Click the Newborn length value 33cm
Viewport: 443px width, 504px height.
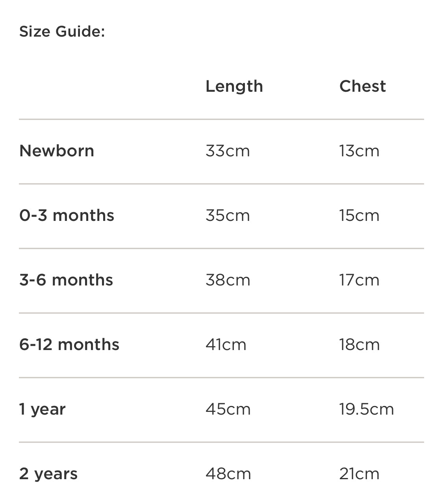tap(228, 151)
